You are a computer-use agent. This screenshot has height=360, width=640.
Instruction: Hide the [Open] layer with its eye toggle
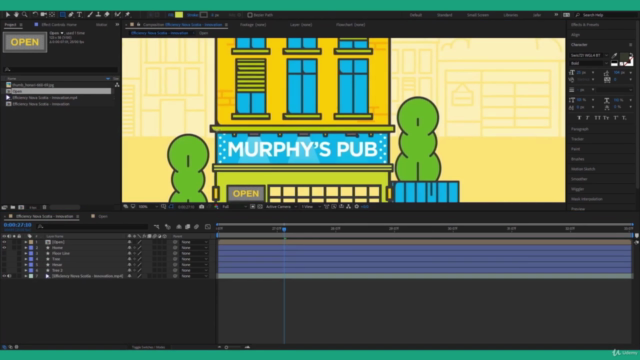point(4,242)
